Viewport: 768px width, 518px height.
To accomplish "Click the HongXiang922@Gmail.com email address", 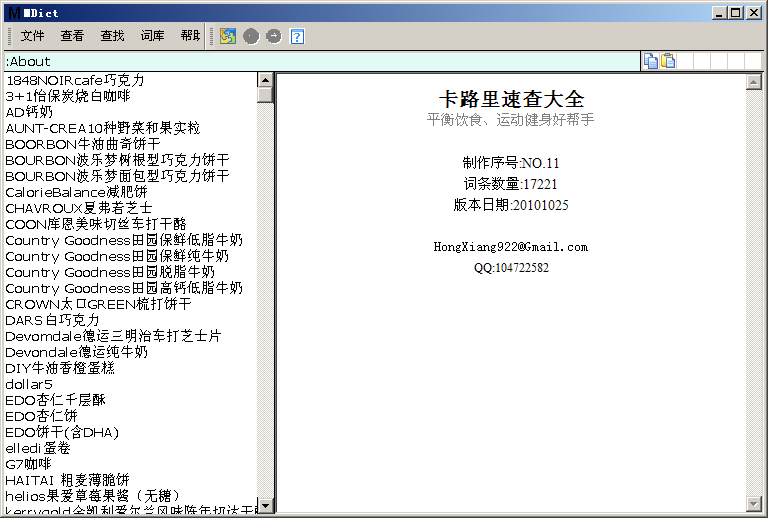I will (510, 247).
